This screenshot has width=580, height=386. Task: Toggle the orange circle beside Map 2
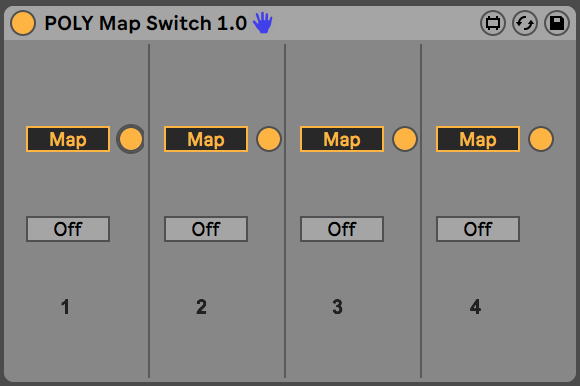tap(269, 139)
